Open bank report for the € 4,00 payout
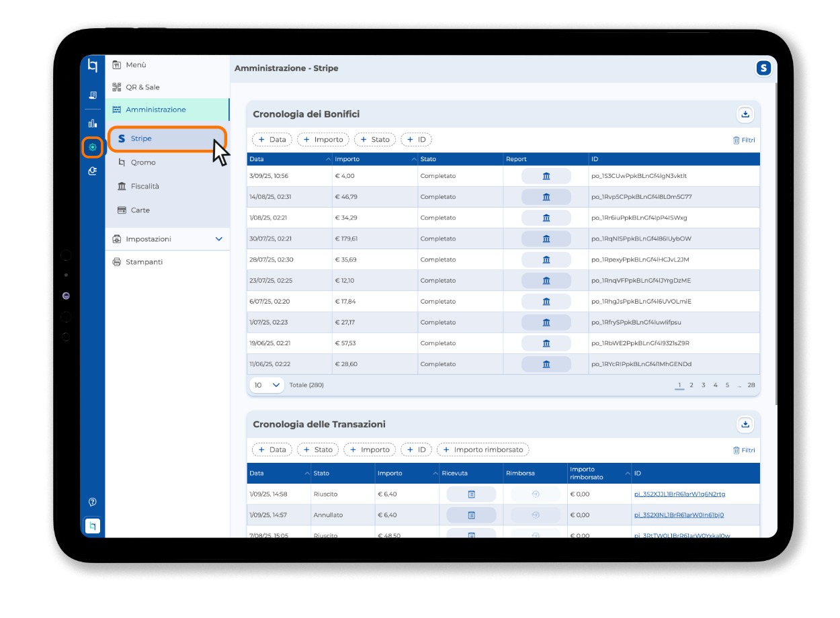840x618 pixels. tap(546, 176)
